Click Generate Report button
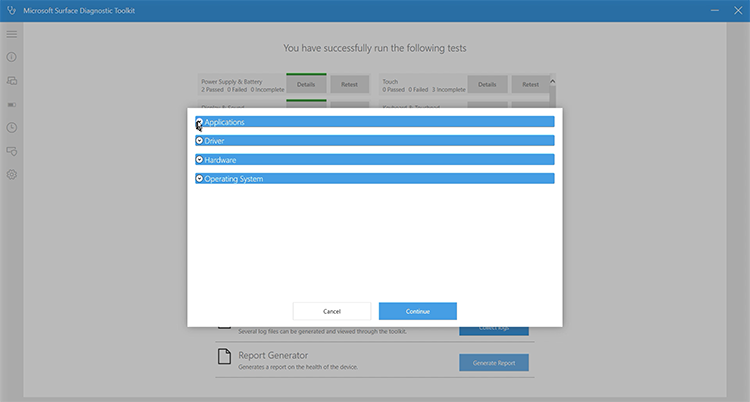 (493, 363)
